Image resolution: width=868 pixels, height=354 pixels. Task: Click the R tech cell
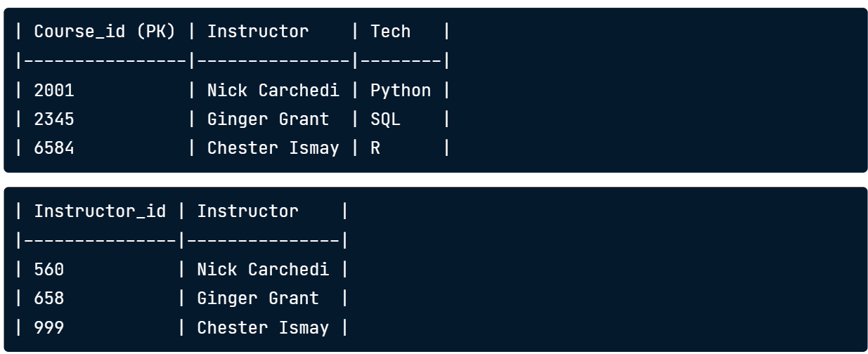click(x=375, y=149)
